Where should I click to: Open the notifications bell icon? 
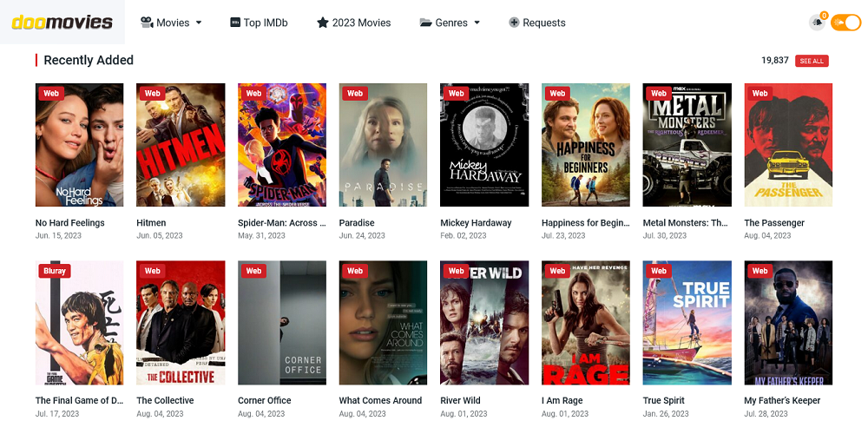(x=817, y=23)
